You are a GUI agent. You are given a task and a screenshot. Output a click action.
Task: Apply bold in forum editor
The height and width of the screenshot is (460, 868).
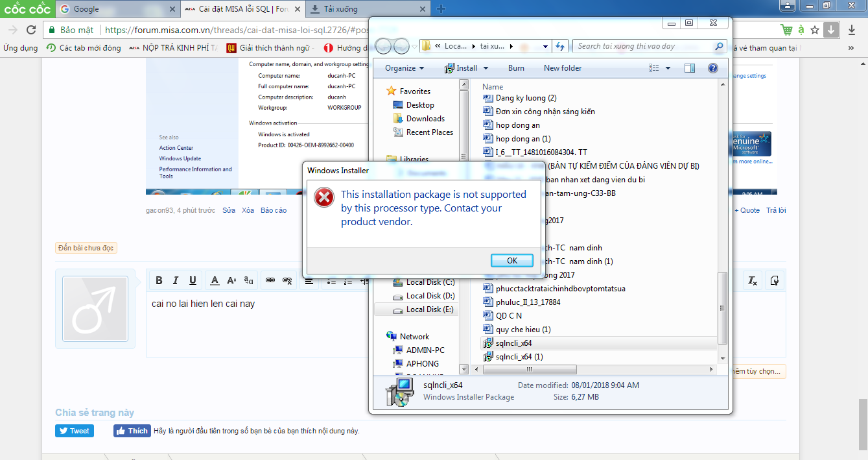tap(159, 280)
